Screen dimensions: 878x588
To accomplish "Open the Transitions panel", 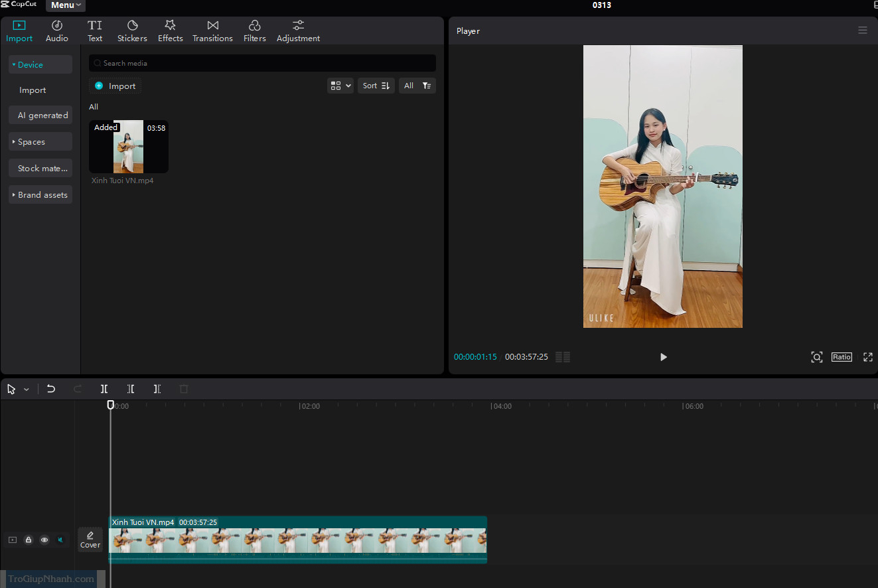I will pos(212,31).
